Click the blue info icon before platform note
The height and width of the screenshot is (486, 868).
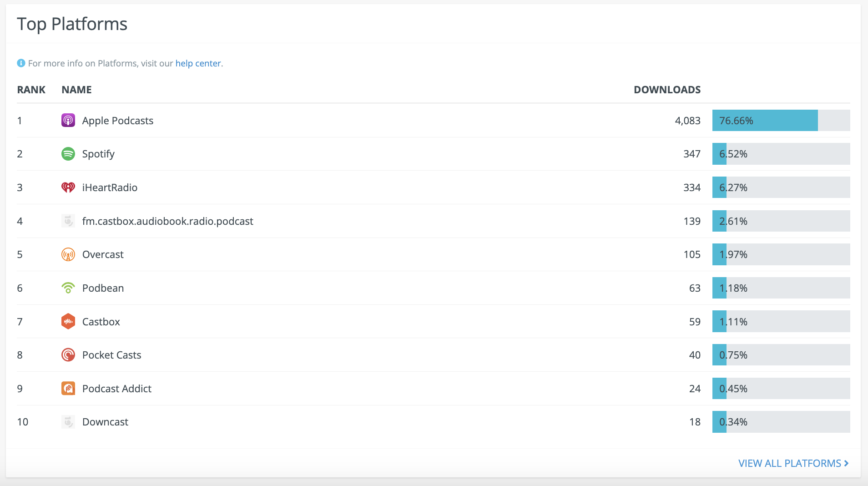(21, 63)
